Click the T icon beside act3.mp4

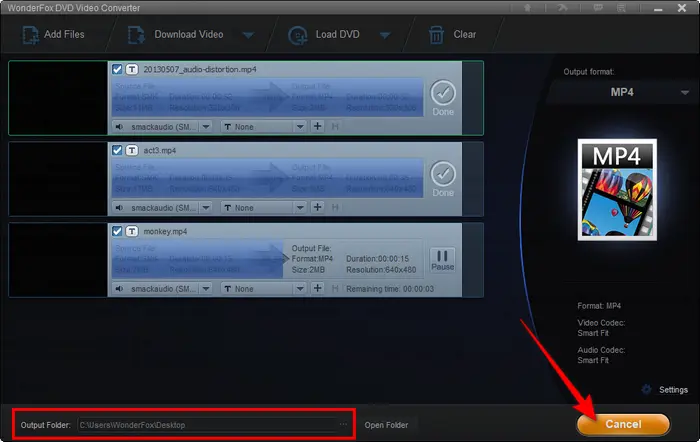132,150
